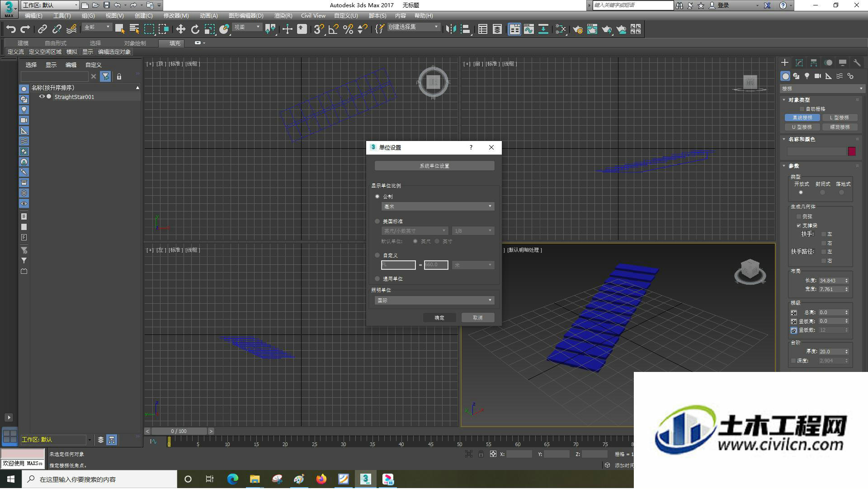The image size is (868, 489).
Task: Open the 视图 reference coordinate dropdown
Action: point(247,28)
